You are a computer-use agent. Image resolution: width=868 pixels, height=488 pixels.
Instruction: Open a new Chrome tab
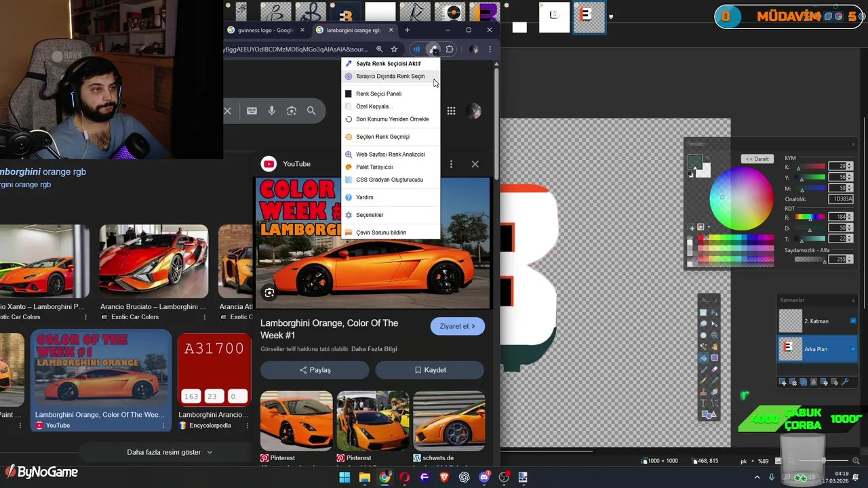click(x=407, y=30)
